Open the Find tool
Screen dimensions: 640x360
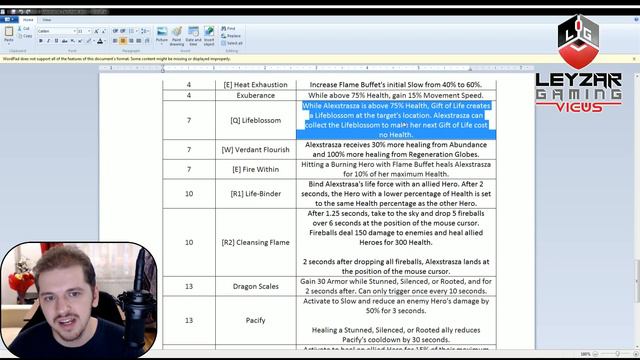(x=229, y=29)
